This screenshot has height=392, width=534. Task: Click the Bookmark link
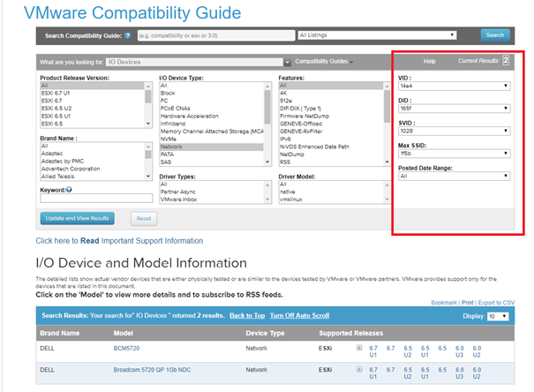(444, 303)
